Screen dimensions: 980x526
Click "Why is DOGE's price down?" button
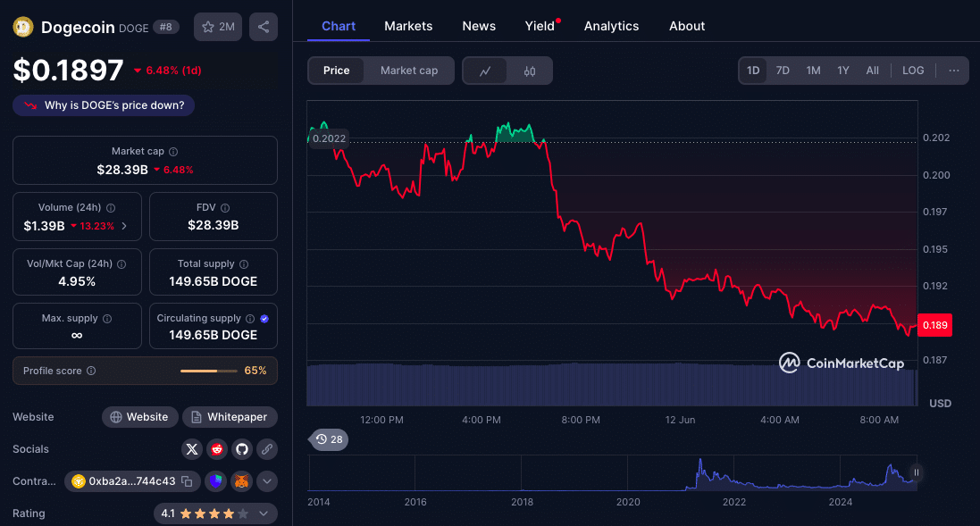click(x=104, y=105)
